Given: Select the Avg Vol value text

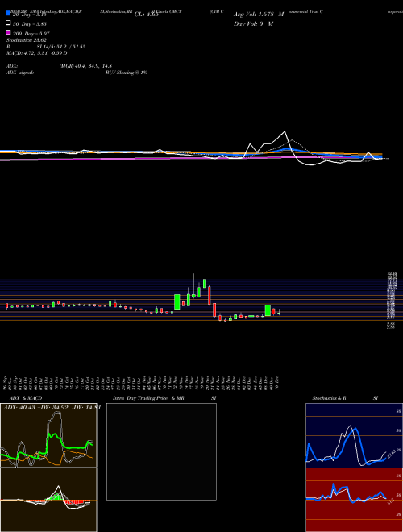Looking at the screenshot, I should (x=259, y=15).
